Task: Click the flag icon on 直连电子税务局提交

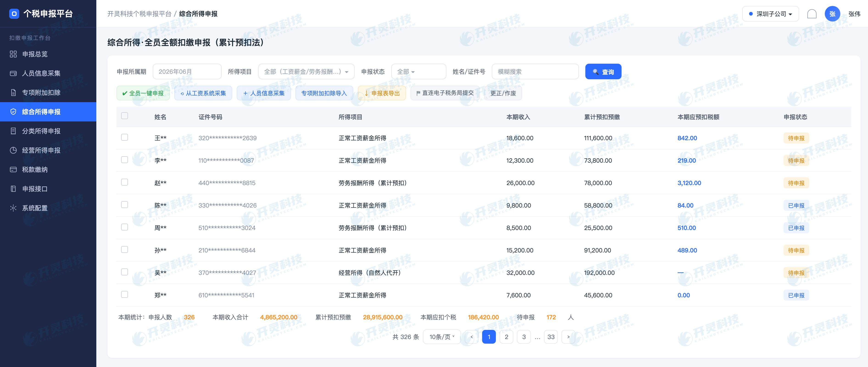Action: click(418, 93)
